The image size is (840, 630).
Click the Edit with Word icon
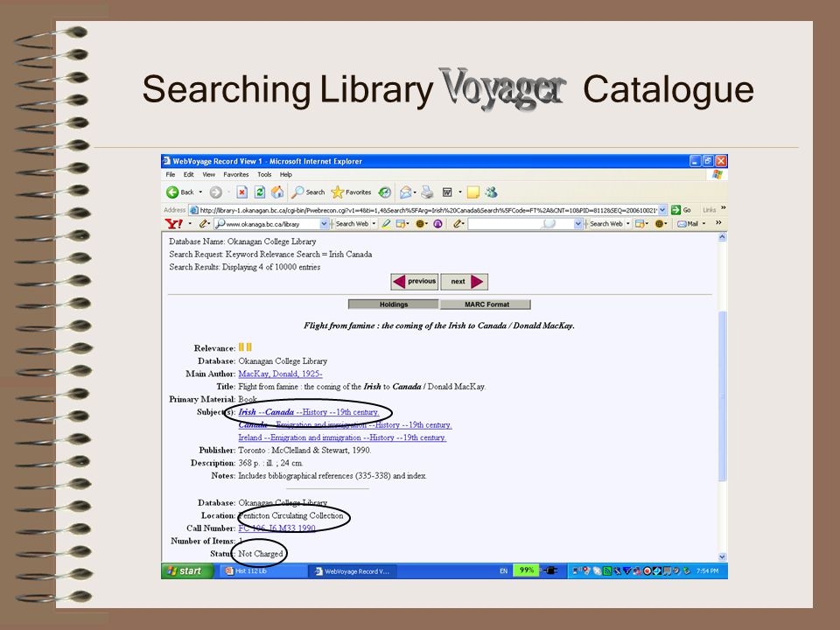pyautogui.click(x=447, y=192)
